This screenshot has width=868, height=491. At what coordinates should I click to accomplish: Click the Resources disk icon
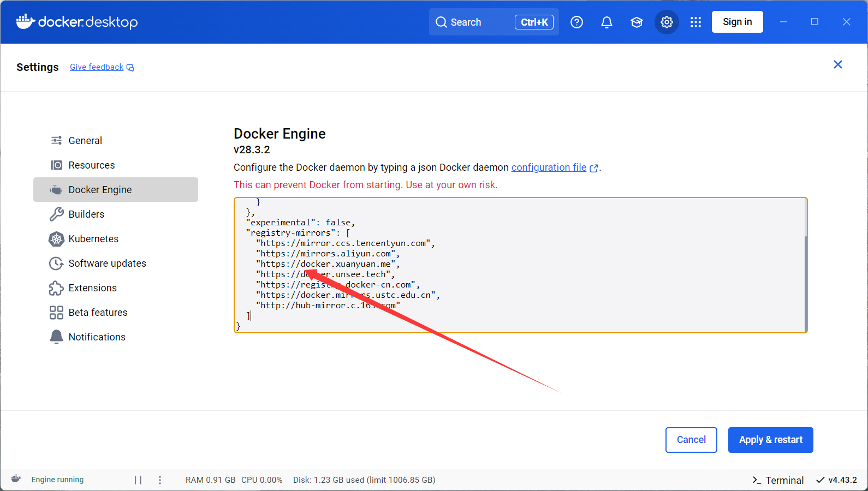point(56,165)
